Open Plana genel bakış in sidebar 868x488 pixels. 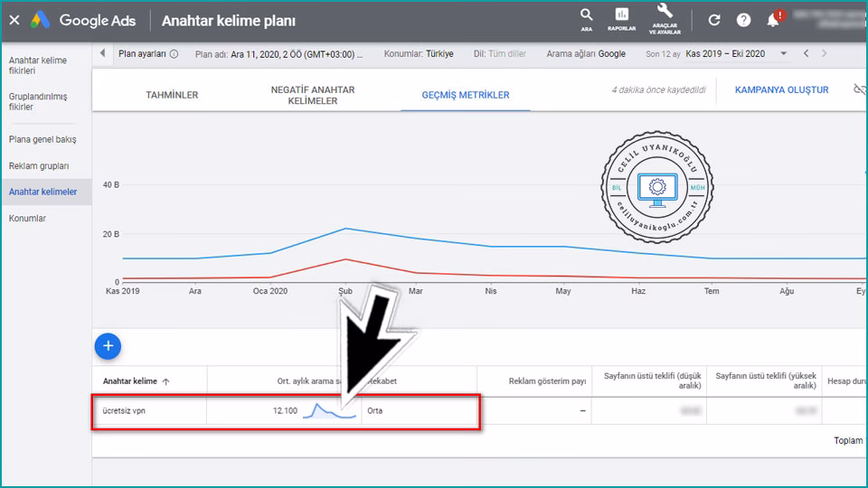(42, 140)
